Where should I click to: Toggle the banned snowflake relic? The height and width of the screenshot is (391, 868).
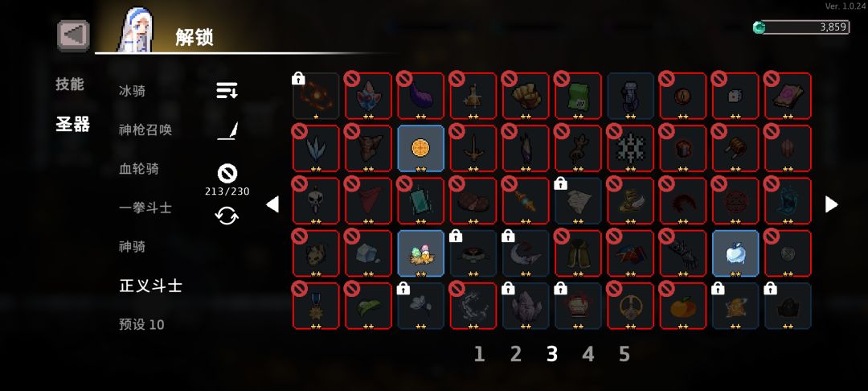[x=631, y=148]
